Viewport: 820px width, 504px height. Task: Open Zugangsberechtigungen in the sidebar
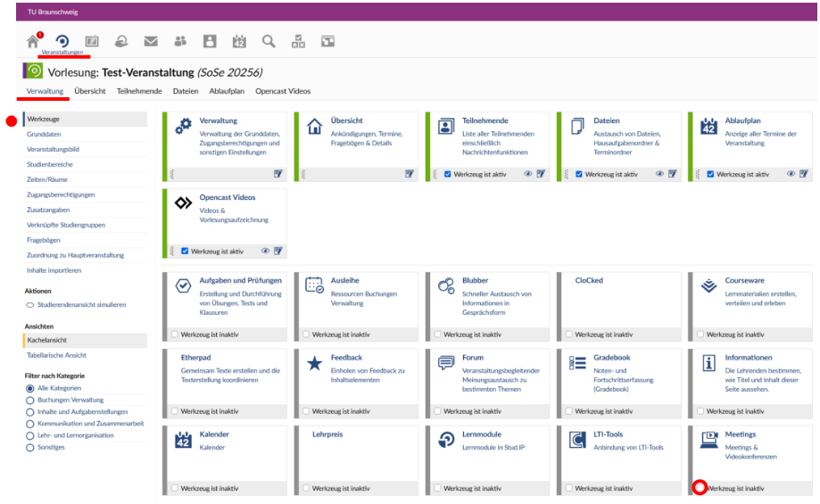pyautogui.click(x=61, y=195)
